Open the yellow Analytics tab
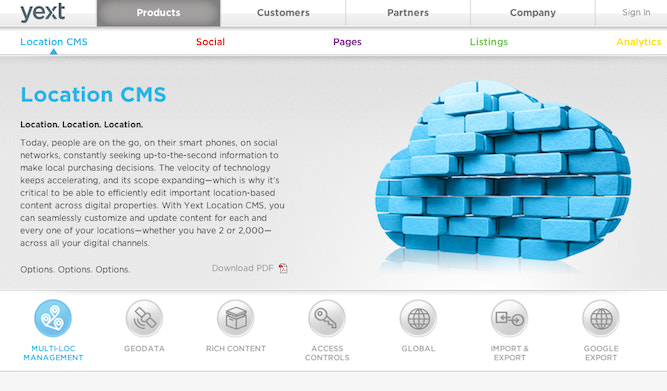The width and height of the screenshot is (667, 391). 638,42
